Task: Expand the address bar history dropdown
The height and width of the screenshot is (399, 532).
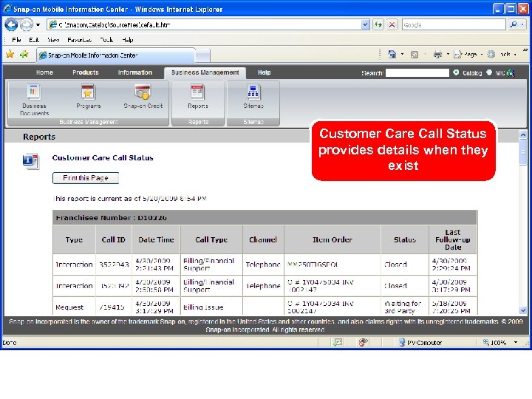Action: [365, 25]
